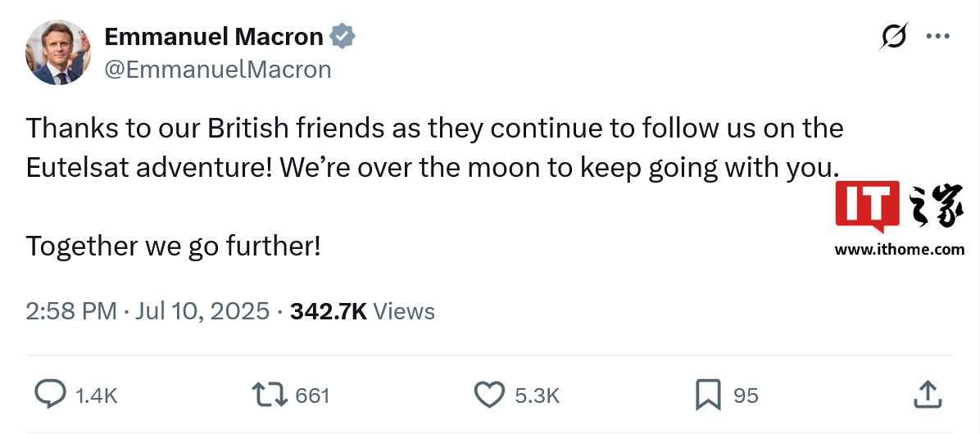Image resolution: width=980 pixels, height=434 pixels.
Task: Click the reply speech bubble icon
Action: coord(50,396)
